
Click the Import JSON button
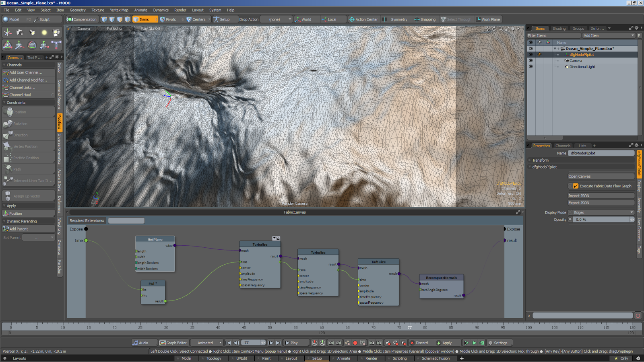click(x=601, y=195)
